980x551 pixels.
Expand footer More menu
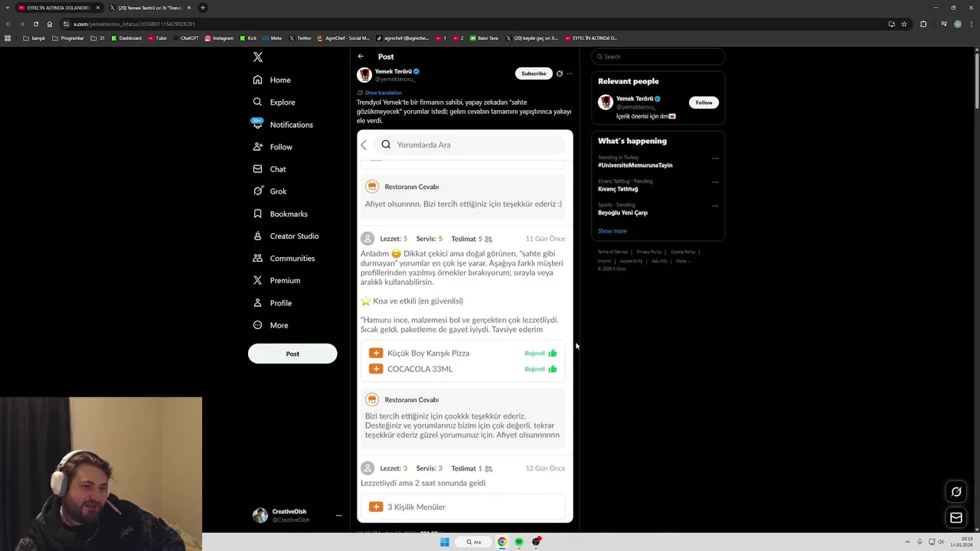coord(683,261)
